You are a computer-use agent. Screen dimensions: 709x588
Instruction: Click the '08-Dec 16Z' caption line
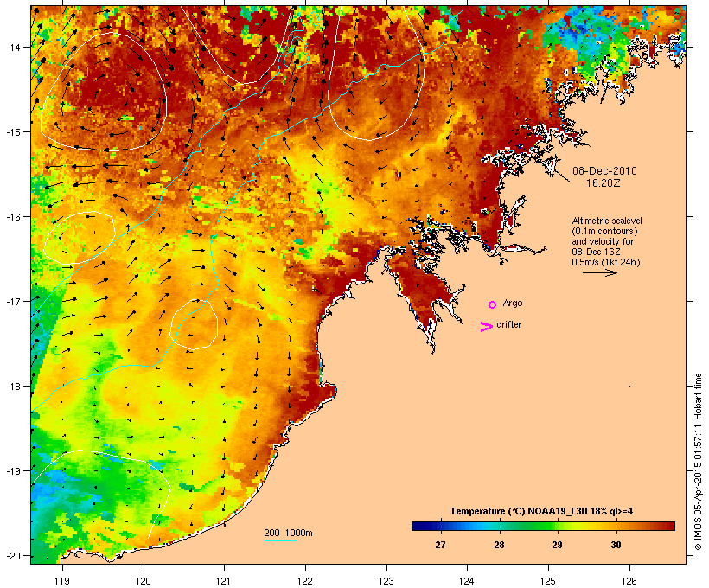596,252
